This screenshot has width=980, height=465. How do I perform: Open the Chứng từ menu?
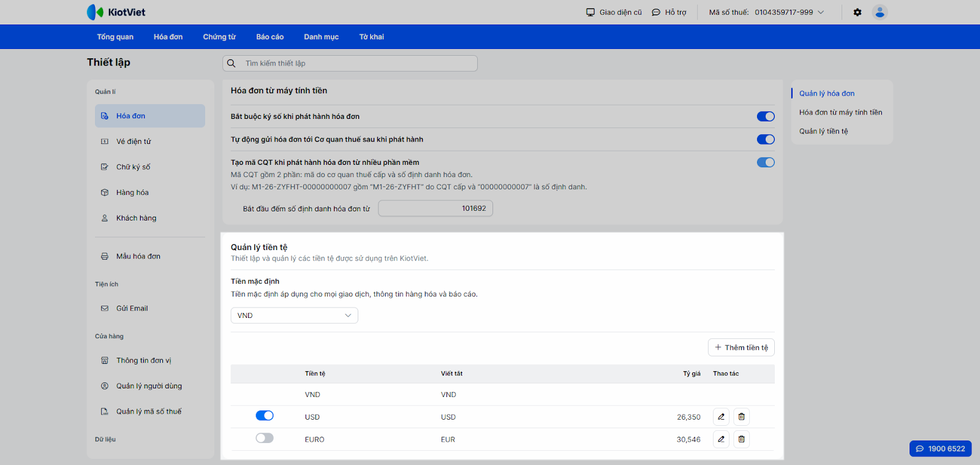point(219,37)
